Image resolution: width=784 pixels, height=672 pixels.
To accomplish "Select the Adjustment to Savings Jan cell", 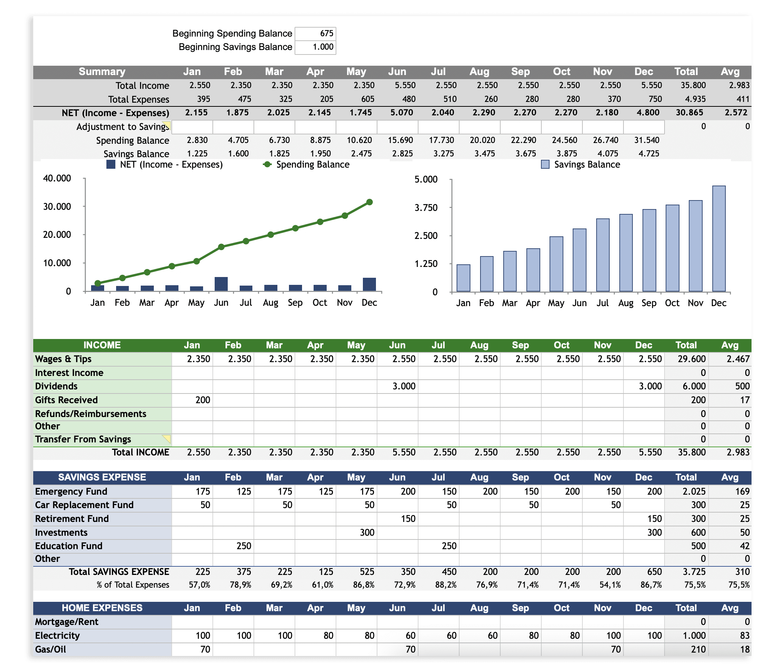I will point(192,127).
